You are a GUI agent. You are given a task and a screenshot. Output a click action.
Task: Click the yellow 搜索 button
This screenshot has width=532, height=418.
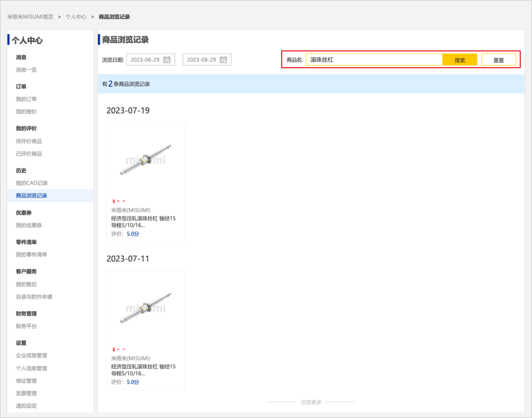[459, 60]
